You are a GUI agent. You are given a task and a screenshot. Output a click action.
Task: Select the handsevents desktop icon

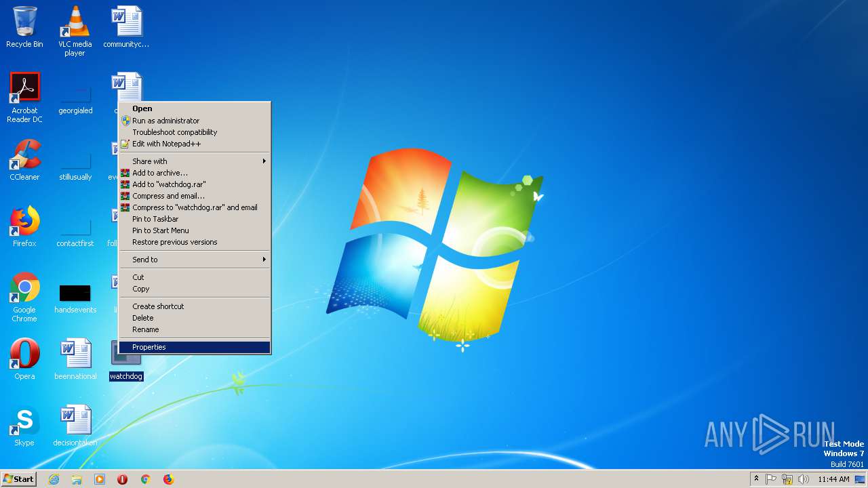(x=75, y=298)
